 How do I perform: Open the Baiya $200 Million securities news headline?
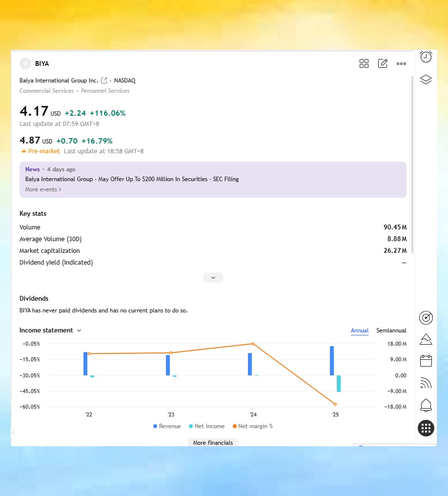132,179
